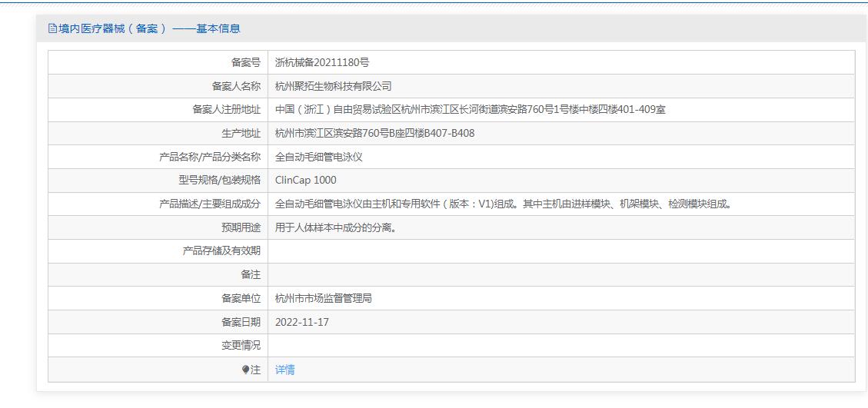Click the 备案单位 field label

point(241,298)
